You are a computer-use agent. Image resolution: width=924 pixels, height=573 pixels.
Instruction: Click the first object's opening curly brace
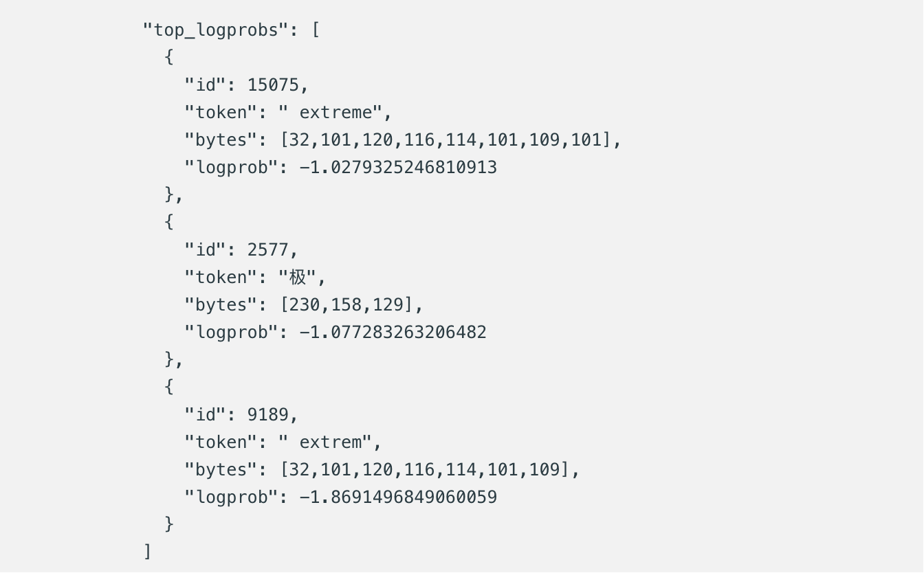click(x=169, y=57)
